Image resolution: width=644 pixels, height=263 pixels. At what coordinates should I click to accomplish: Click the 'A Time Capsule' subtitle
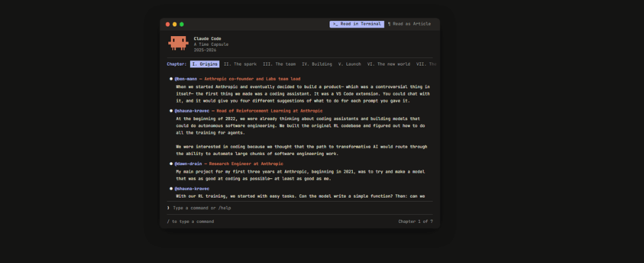pyautogui.click(x=211, y=45)
